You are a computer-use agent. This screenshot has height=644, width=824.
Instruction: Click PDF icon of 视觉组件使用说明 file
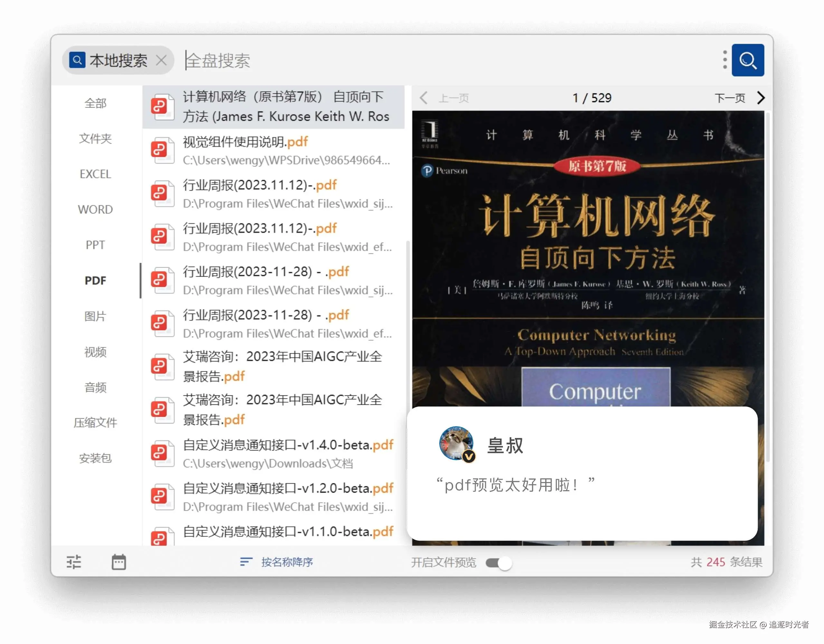point(162,150)
